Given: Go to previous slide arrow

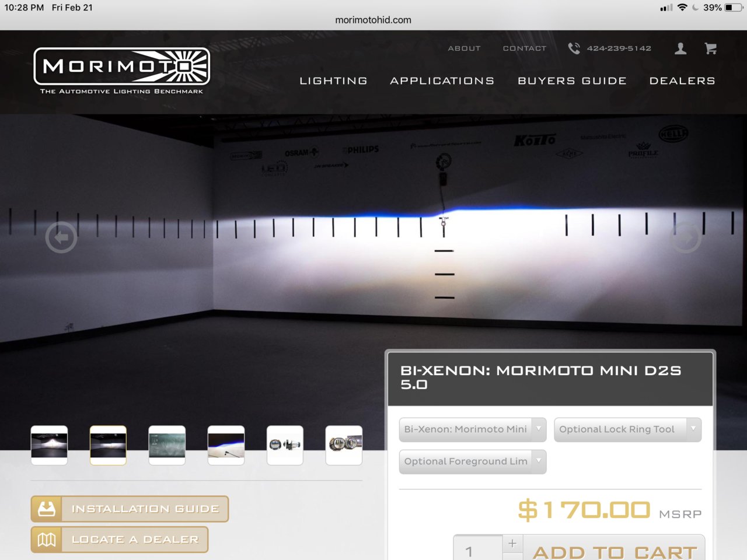Looking at the screenshot, I should coord(61,237).
